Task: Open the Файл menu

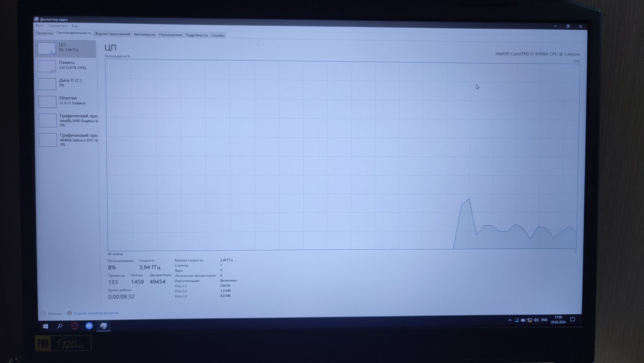Action: 40,26
